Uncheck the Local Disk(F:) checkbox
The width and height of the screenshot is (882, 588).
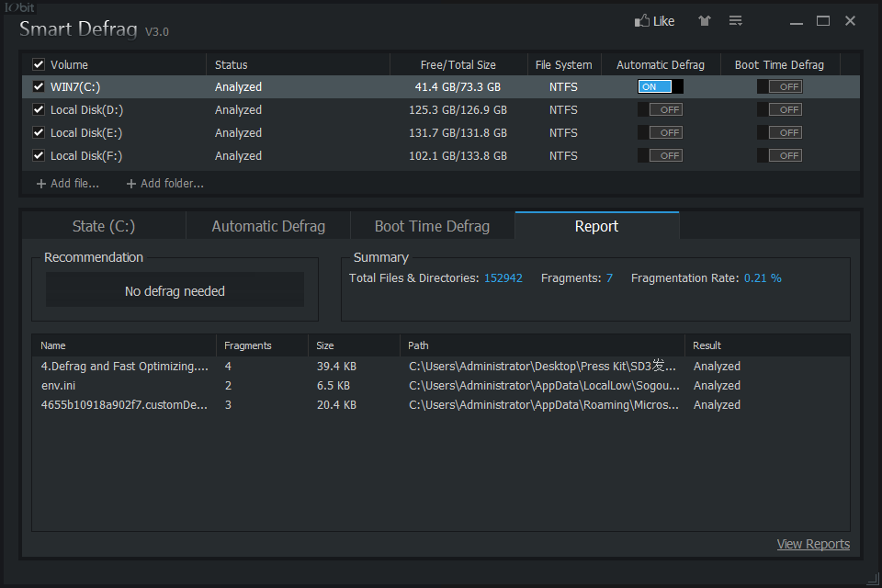(x=39, y=156)
